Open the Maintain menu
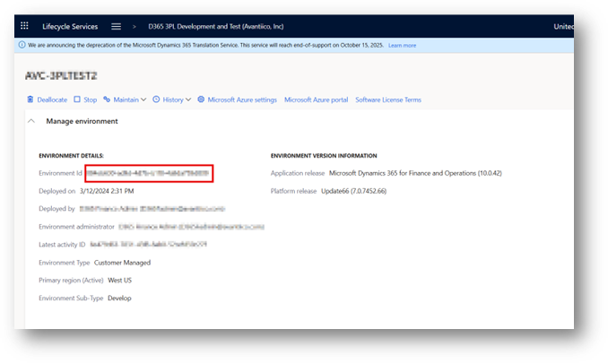Screen dimensions: 608x364 tap(125, 100)
